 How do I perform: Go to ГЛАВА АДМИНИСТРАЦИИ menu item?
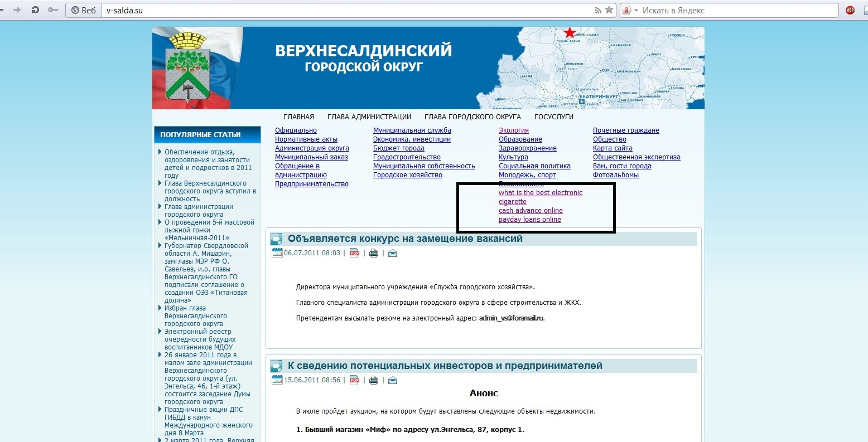369,117
